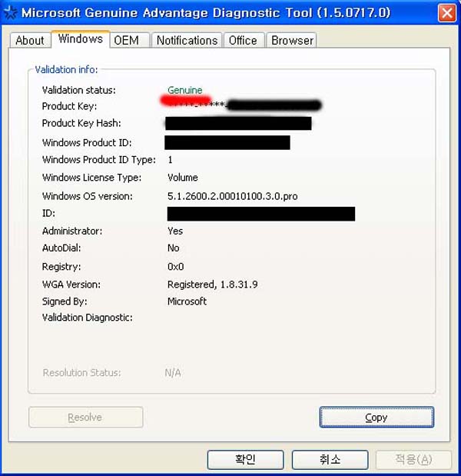
Task: Open the OEM tab
Action: point(130,41)
